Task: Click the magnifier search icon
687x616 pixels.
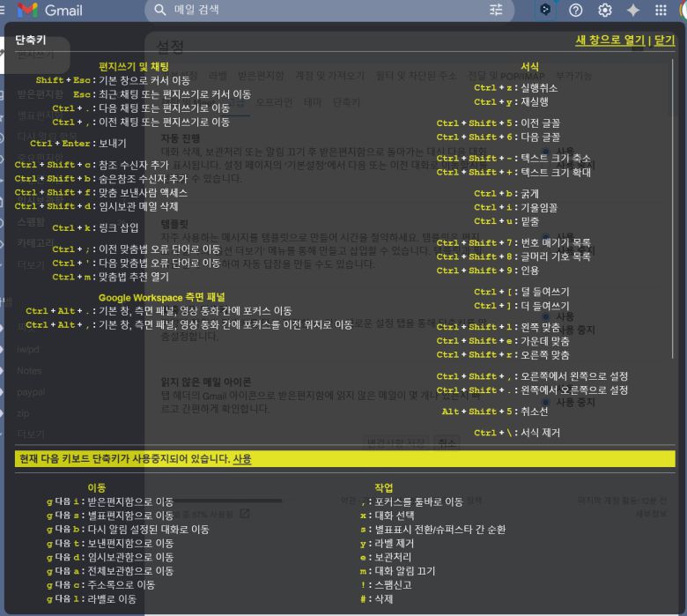Action: tap(159, 11)
